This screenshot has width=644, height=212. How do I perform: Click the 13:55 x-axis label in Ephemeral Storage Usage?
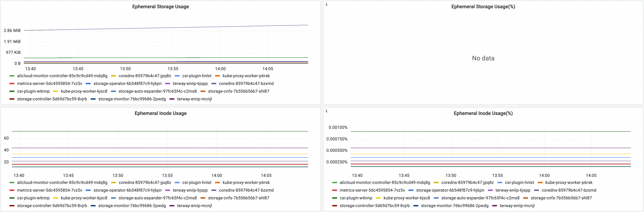tap(173, 69)
